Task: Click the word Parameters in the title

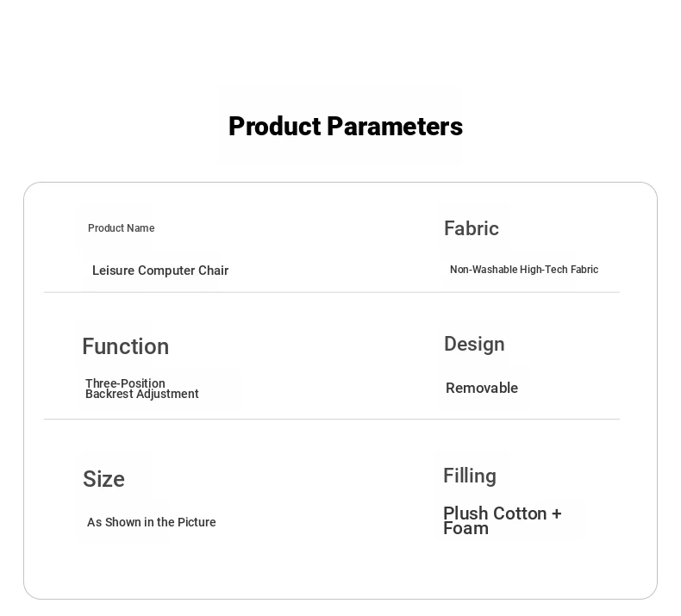Action: coord(395,127)
